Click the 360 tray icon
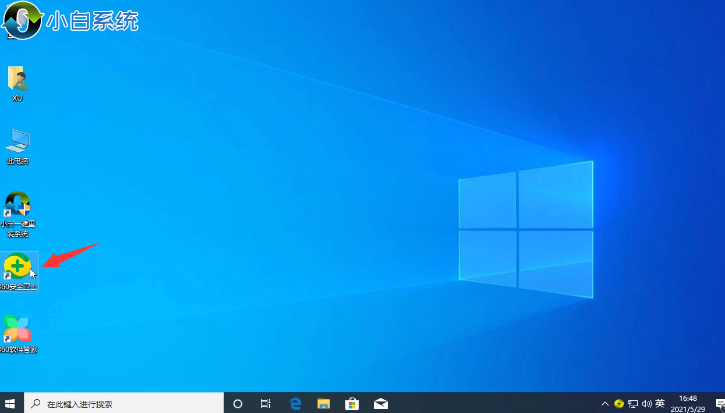Screen dimensions: 725x413 [619, 403]
